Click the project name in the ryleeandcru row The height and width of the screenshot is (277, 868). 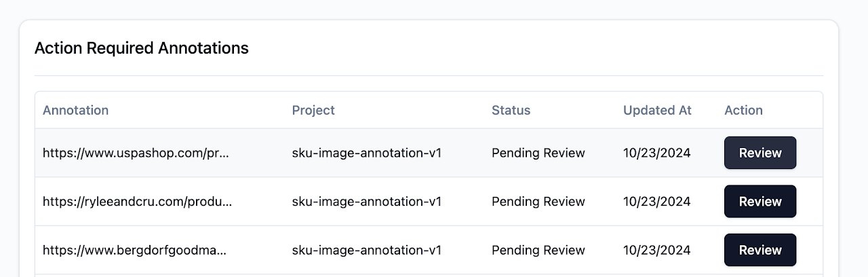point(366,202)
